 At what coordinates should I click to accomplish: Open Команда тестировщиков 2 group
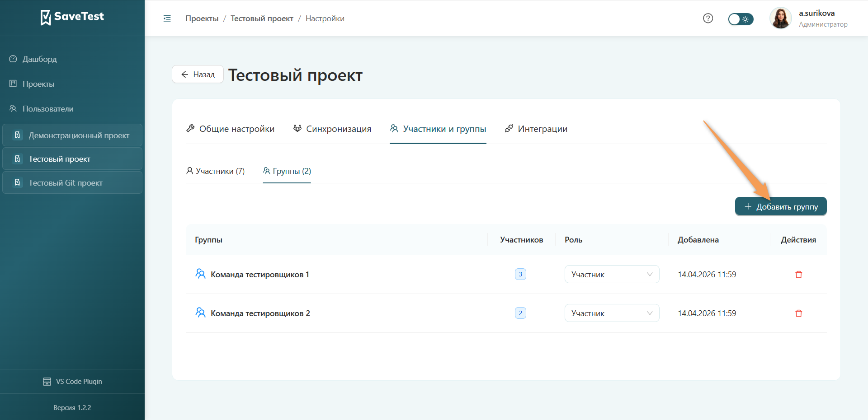260,313
